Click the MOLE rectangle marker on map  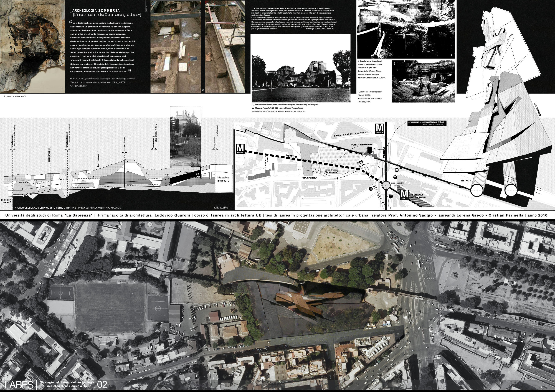point(361,164)
